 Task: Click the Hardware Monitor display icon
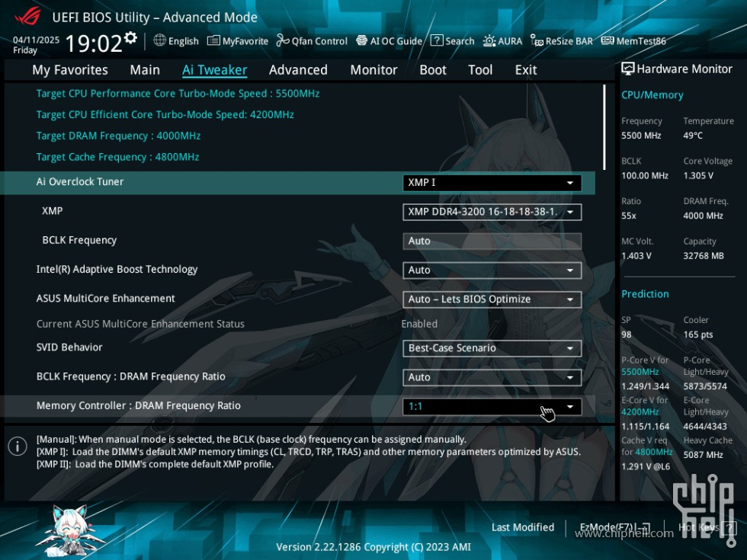(x=628, y=69)
